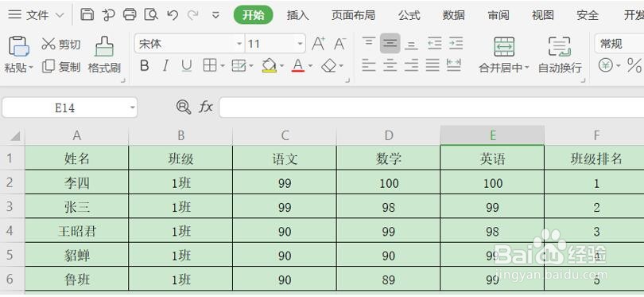Click the Name Box showing E14
644x297 pixels.
[65, 107]
